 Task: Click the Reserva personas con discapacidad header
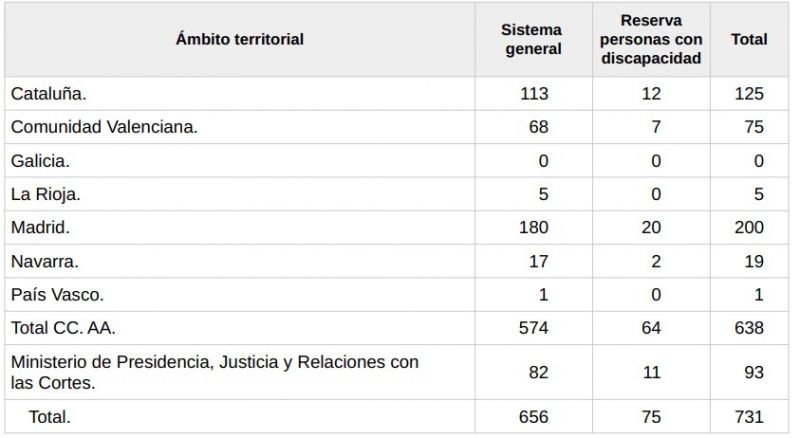651,39
